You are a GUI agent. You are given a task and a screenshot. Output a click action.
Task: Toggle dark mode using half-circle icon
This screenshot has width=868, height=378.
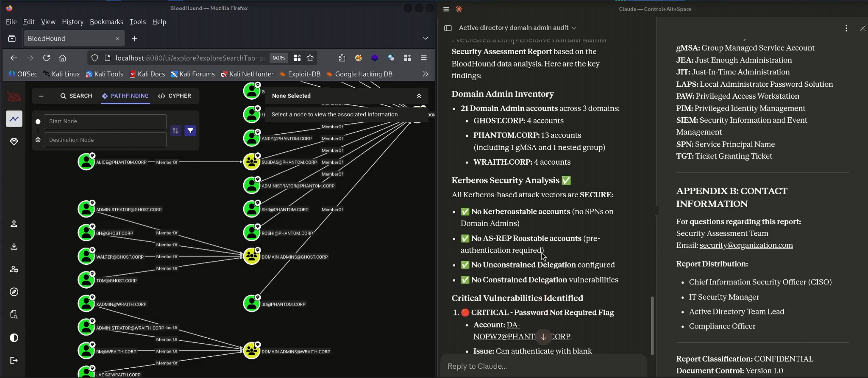[x=14, y=338]
